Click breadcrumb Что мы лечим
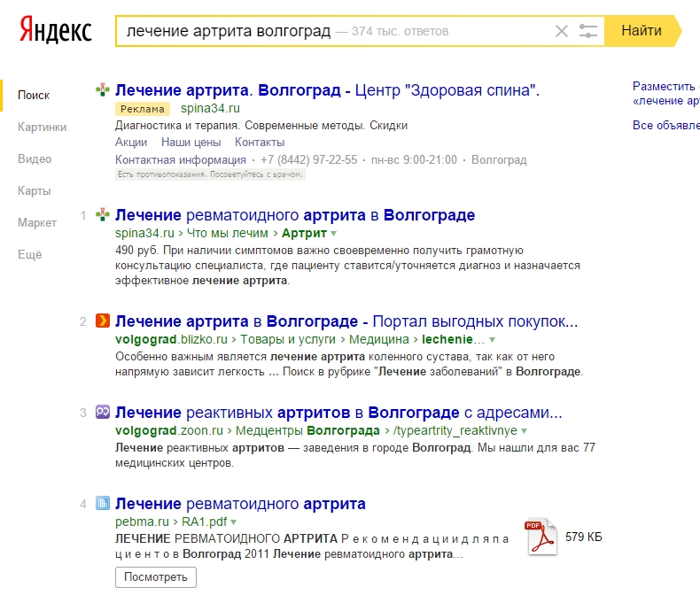The height and width of the screenshot is (603, 700). [x=227, y=233]
